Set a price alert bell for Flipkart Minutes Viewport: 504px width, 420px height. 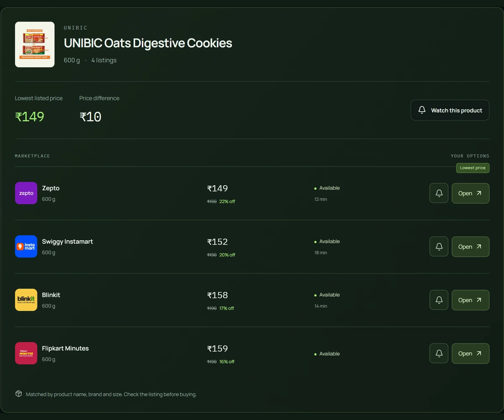(x=439, y=353)
